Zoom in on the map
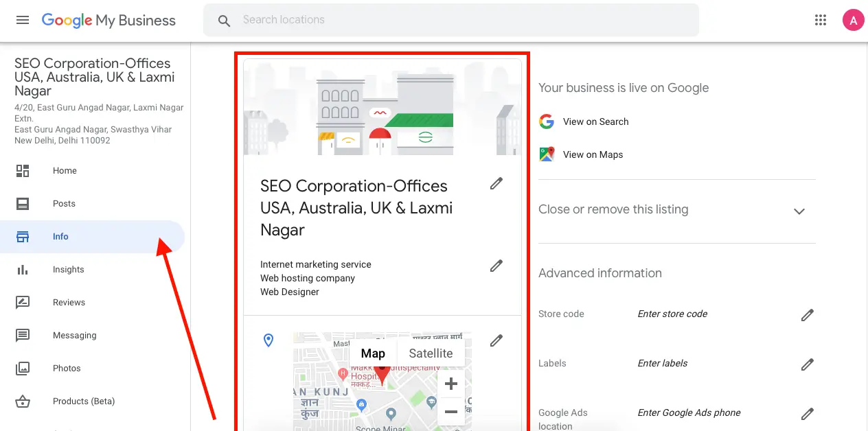Viewport: 868px width, 431px height. pyautogui.click(x=451, y=384)
